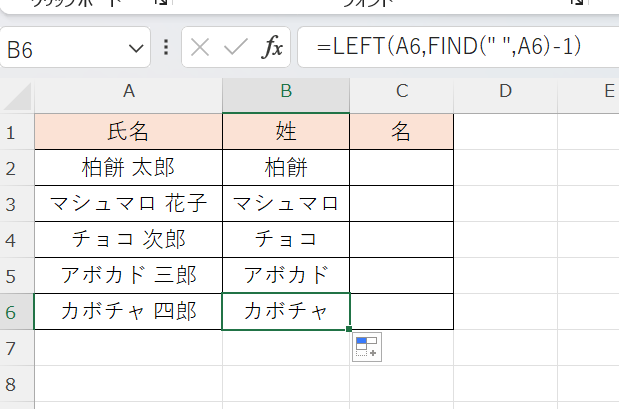Open Insert Function via fx icon

click(x=272, y=47)
